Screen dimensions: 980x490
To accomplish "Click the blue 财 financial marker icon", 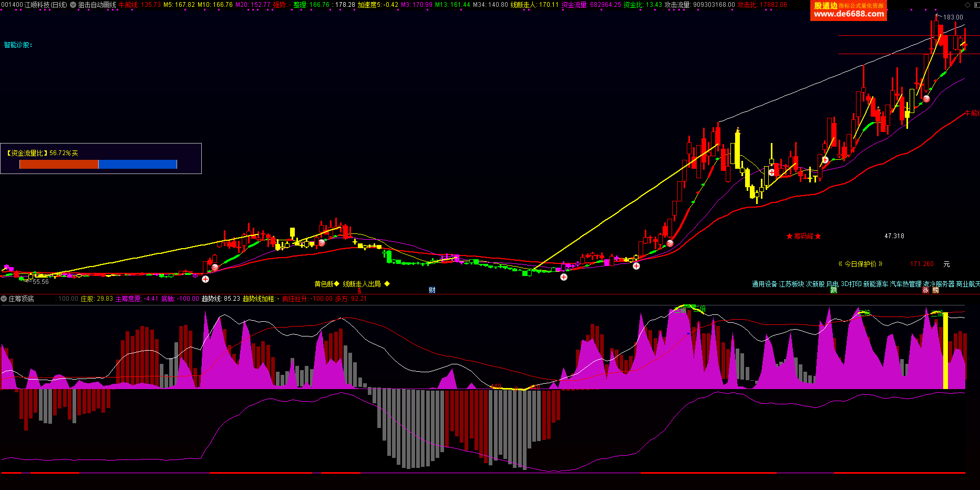I will tap(432, 290).
